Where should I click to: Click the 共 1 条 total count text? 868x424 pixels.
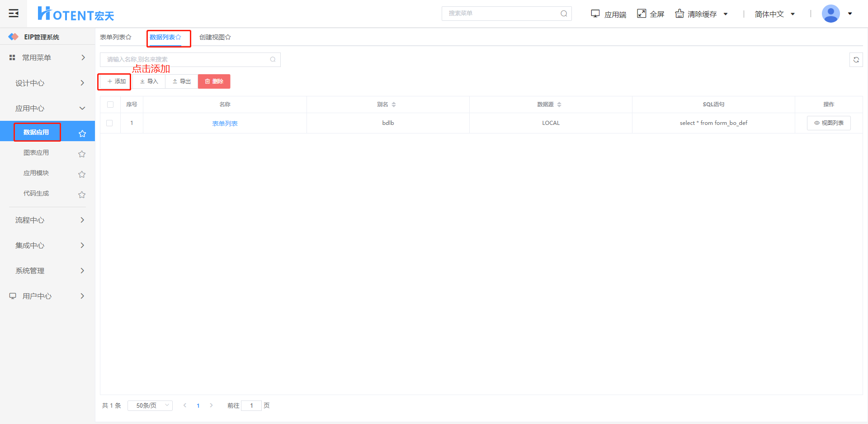(x=112, y=405)
